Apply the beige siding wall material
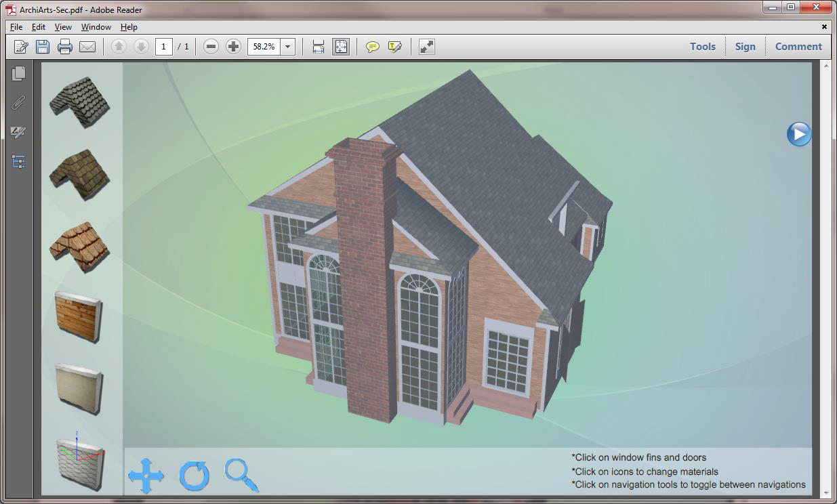Image resolution: width=837 pixels, height=504 pixels. click(x=79, y=388)
